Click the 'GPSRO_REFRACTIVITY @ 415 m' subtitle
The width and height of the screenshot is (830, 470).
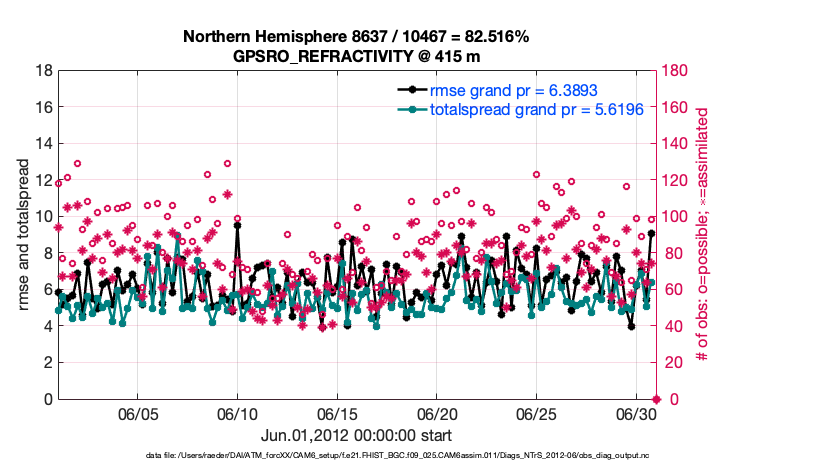(x=356, y=56)
